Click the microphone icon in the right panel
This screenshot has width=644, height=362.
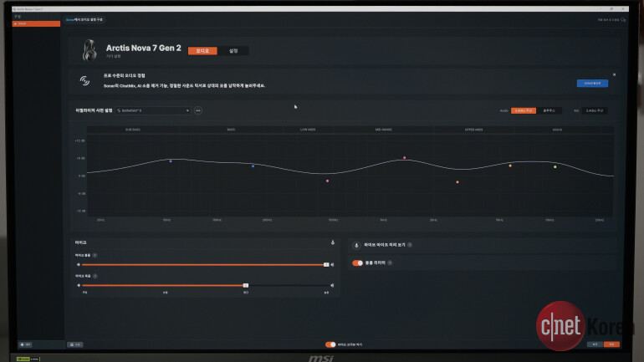pyautogui.click(x=358, y=245)
